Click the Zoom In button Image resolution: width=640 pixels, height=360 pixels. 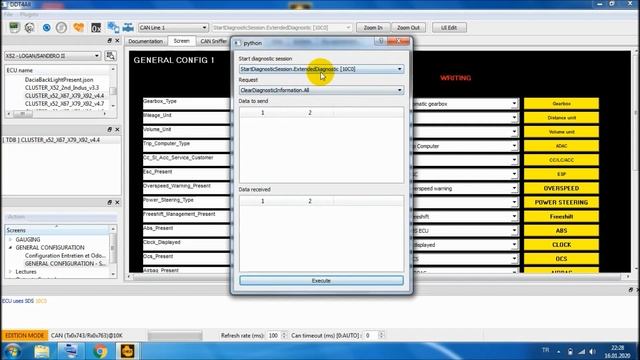pos(373,27)
